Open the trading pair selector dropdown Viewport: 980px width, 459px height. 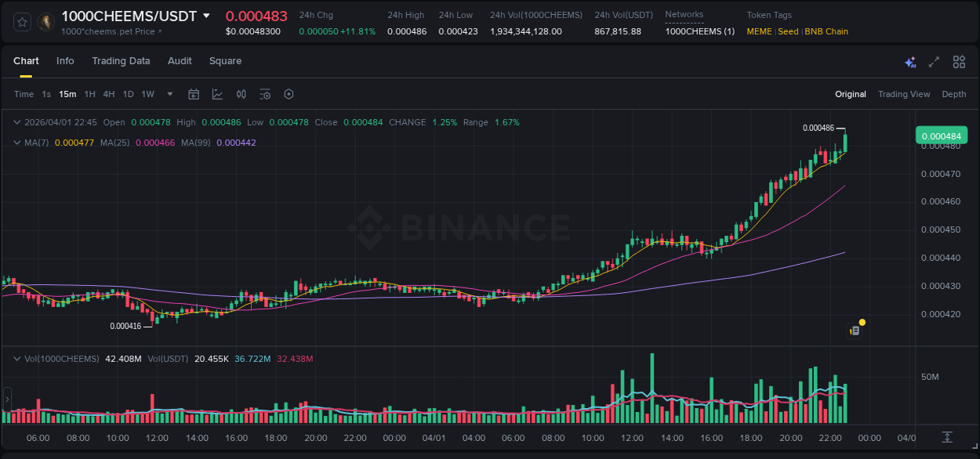[205, 15]
